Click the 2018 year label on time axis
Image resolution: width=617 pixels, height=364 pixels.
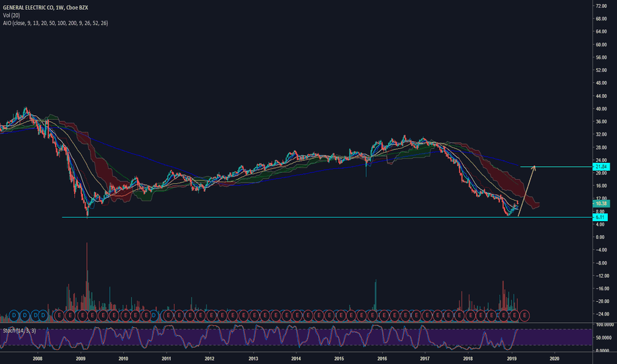point(468,359)
